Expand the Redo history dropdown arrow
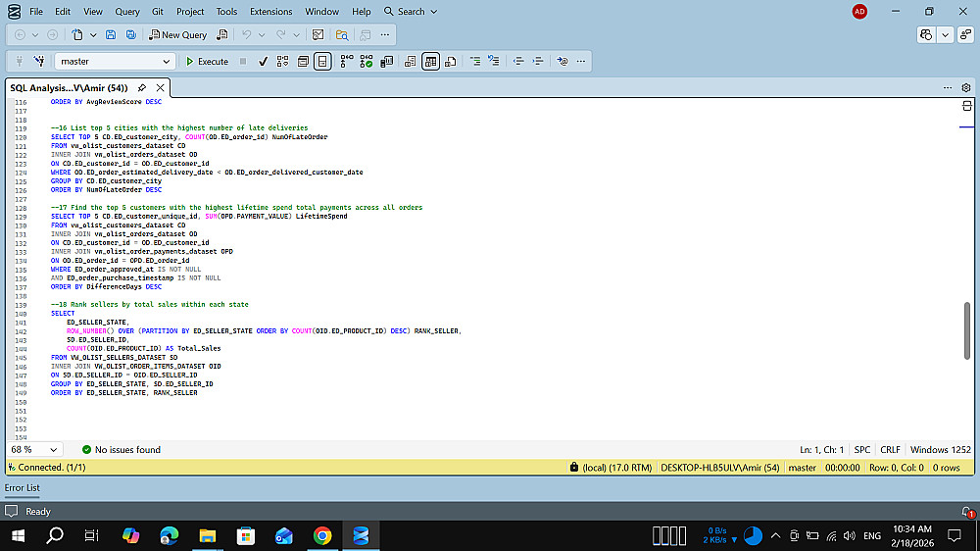This screenshot has height=551, width=980. pos(296,35)
